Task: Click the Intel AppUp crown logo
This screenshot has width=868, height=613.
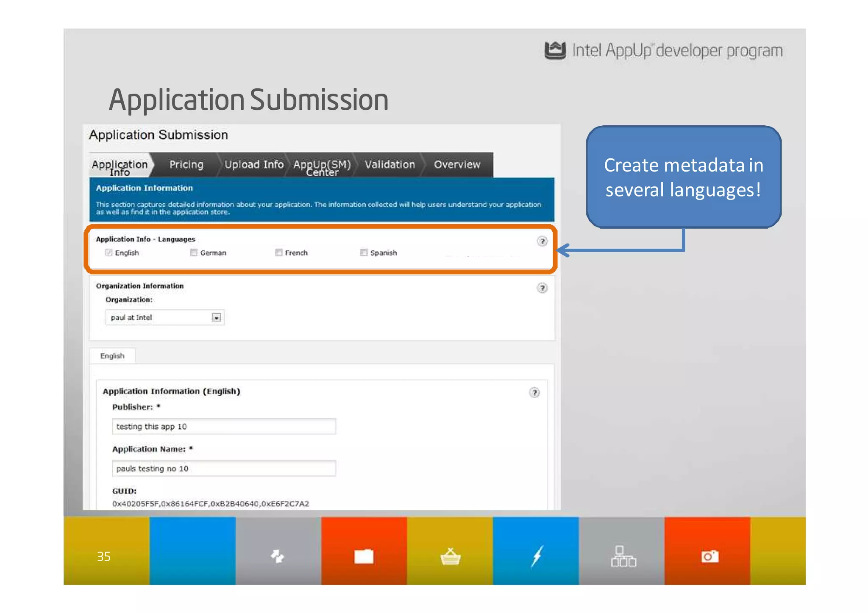Action: click(x=555, y=50)
